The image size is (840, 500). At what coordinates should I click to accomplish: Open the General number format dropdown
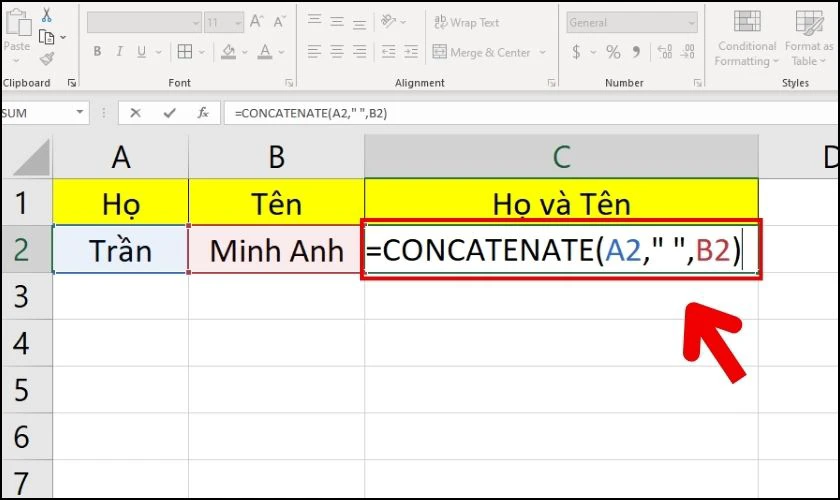[x=632, y=23]
